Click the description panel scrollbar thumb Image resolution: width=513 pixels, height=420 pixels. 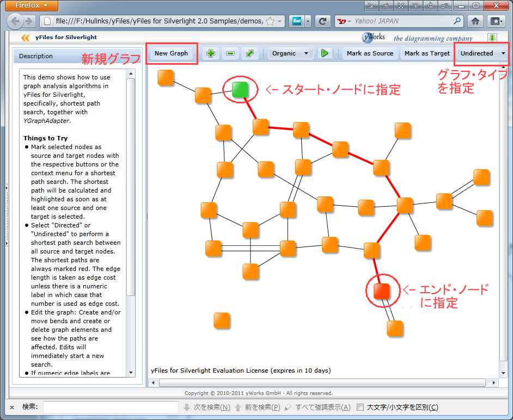point(131,187)
